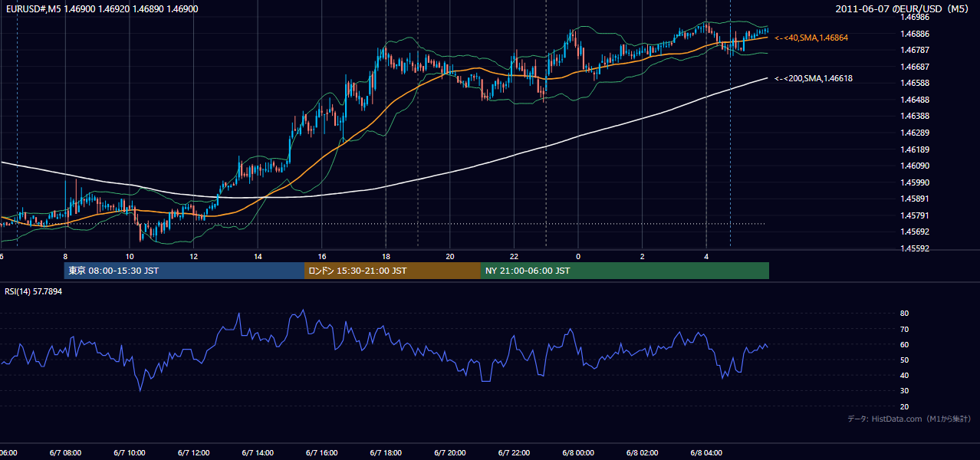The image size is (980, 460).
Task: Select the 40 SMA label 1.46864
Action: [x=811, y=38]
